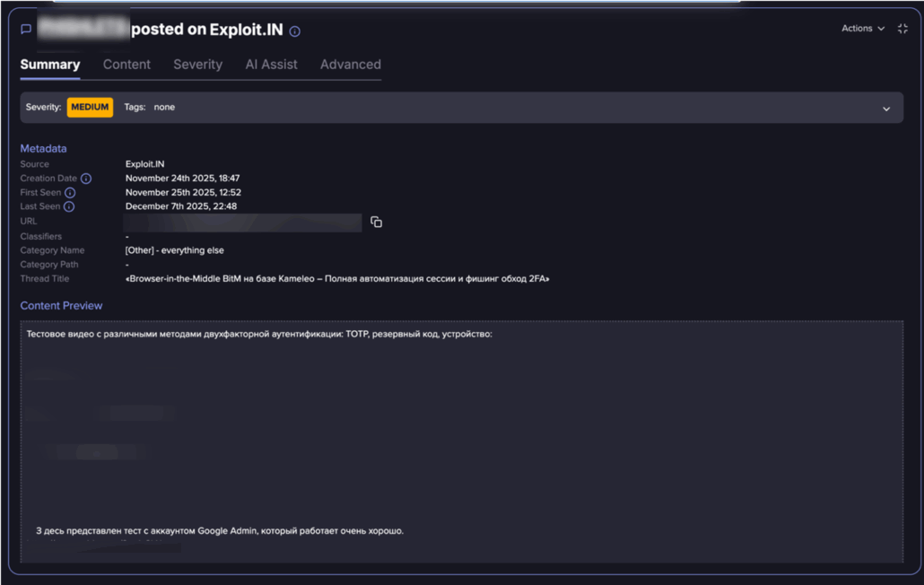The width and height of the screenshot is (924, 585).
Task: Expand the Severity and Tags bar chevron
Action: [x=885, y=109]
